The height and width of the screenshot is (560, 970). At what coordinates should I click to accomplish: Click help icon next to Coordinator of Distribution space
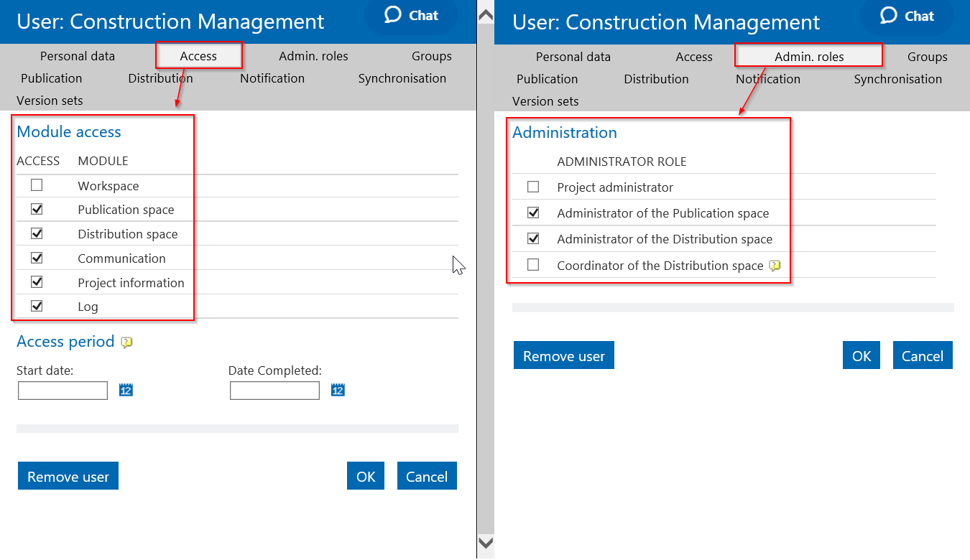tap(775, 266)
